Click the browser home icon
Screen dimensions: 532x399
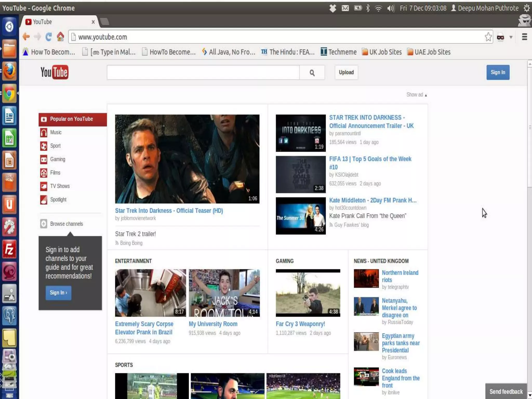pyautogui.click(x=60, y=37)
